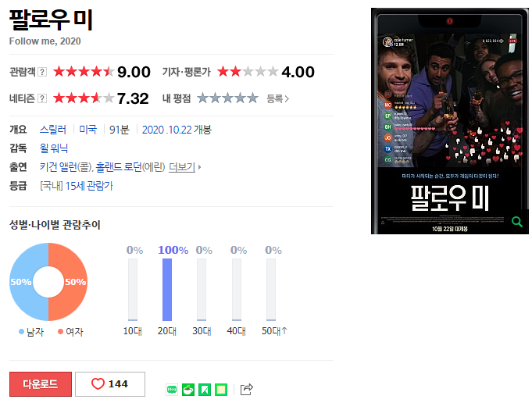The image size is (532, 410).
Task: Click the green bookmark share icon
Action: pos(205,390)
